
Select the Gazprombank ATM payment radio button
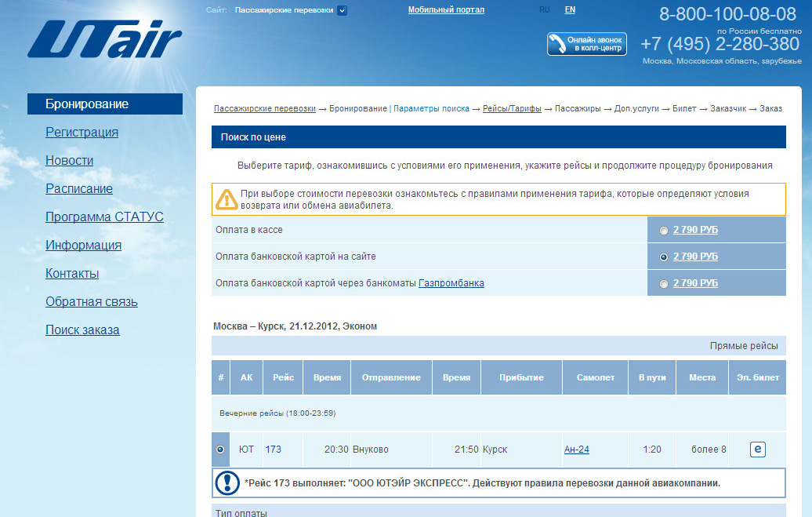tap(663, 284)
